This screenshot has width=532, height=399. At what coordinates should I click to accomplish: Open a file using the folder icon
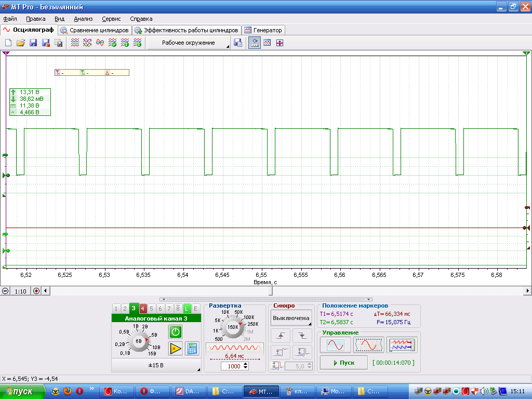pos(21,43)
